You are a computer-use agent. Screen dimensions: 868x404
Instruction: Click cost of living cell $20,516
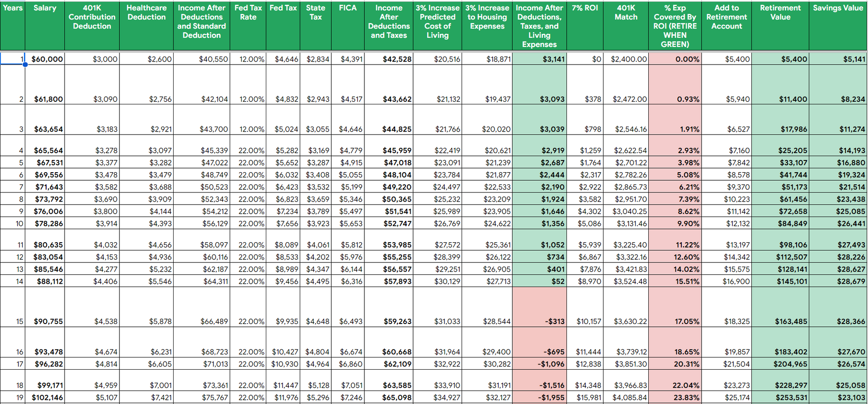point(437,59)
